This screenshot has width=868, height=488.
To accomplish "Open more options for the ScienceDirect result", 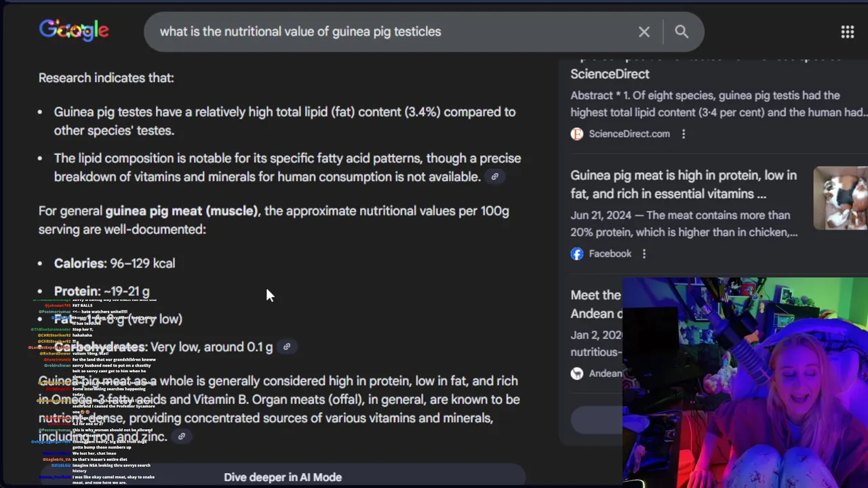I will click(x=684, y=134).
